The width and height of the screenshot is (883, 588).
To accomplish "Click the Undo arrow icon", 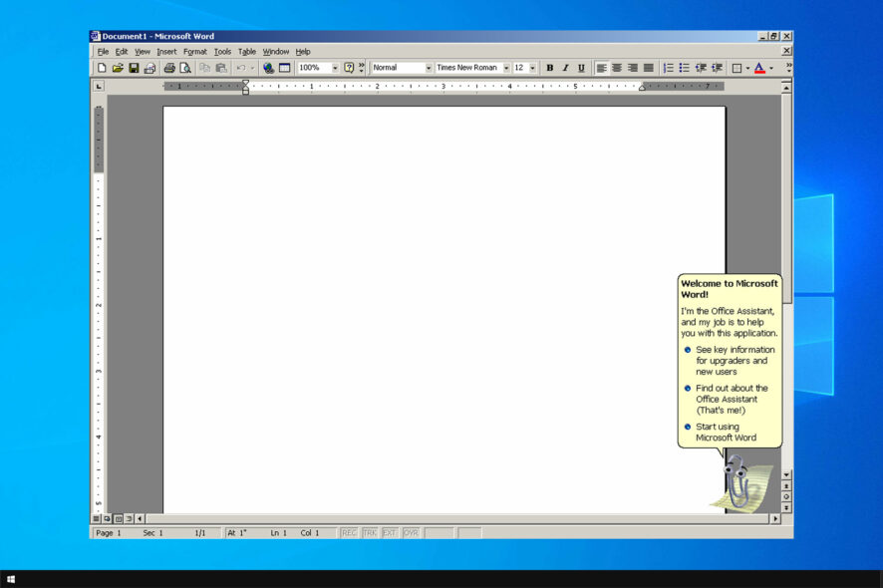I will 241,68.
